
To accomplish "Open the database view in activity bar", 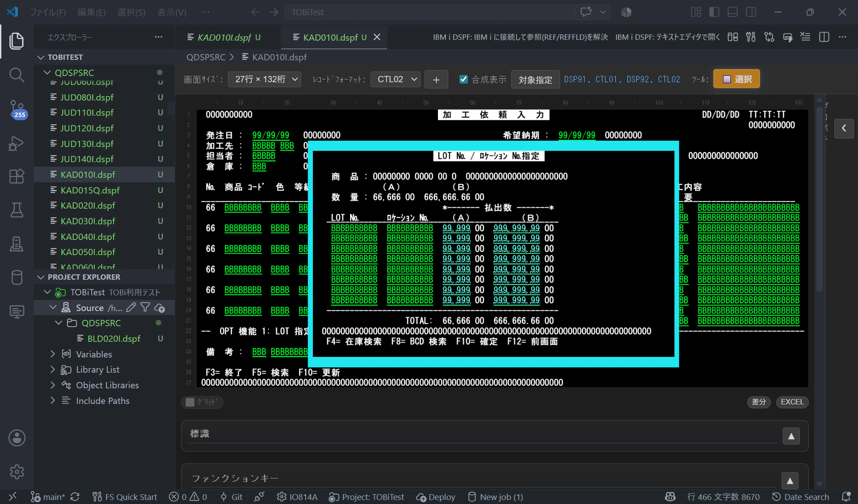I will [17, 277].
